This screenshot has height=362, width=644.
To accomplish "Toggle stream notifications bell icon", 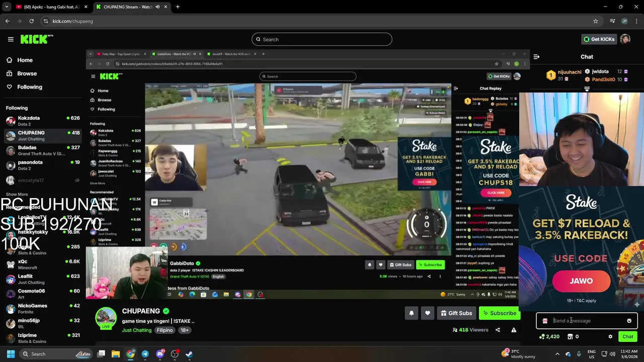I will pyautogui.click(x=411, y=313).
